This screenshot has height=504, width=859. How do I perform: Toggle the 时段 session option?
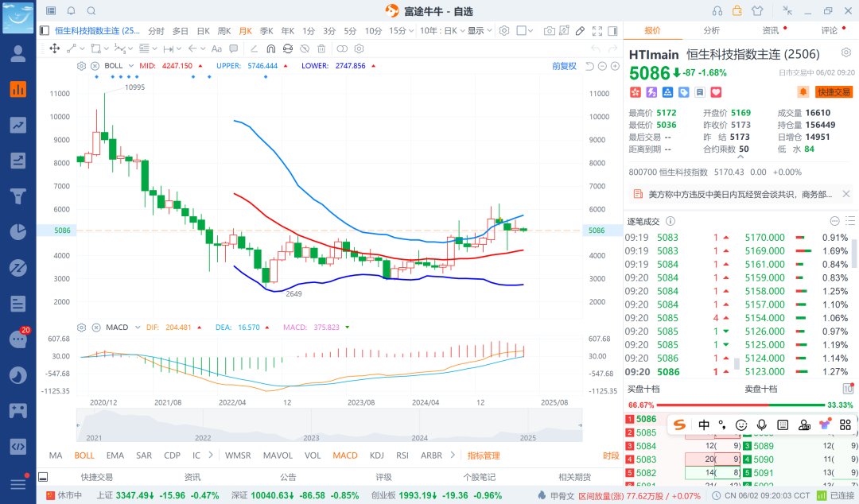click(611, 456)
